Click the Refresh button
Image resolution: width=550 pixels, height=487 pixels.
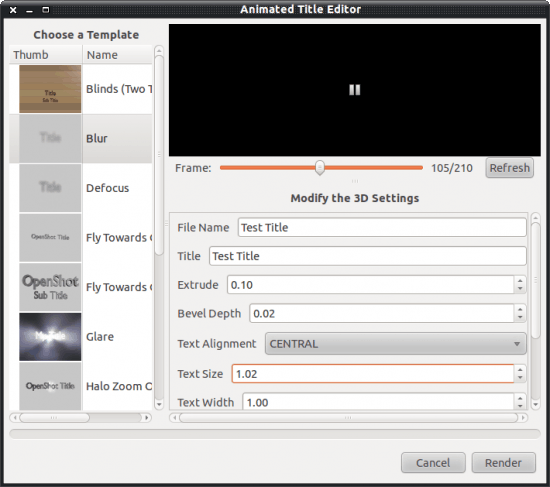pos(509,168)
